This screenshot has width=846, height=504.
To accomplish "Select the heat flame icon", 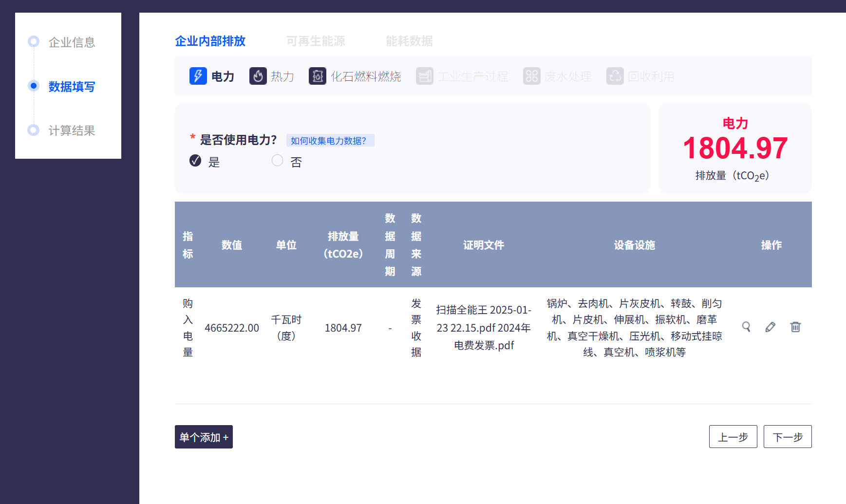I will coord(258,76).
